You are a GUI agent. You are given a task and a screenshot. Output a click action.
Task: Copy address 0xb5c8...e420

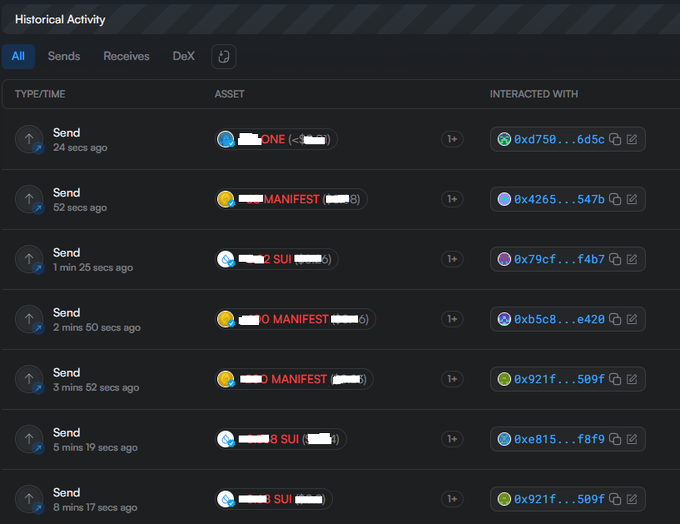(615, 319)
